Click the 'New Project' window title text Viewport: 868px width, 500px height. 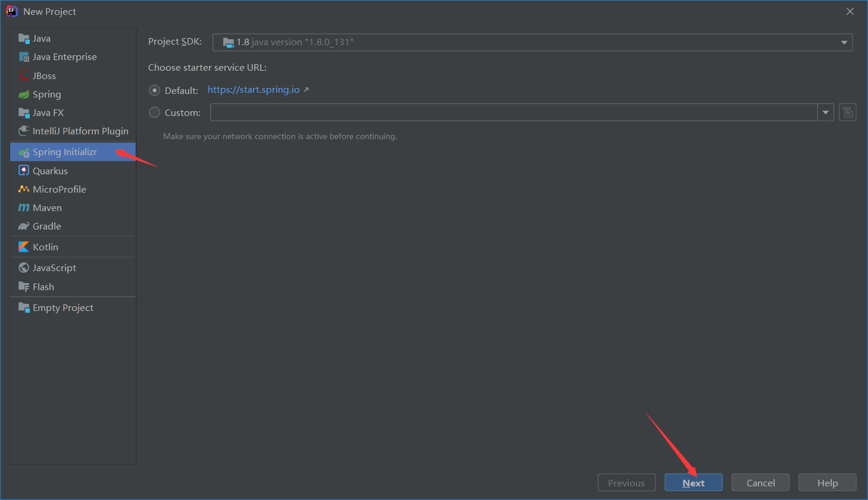click(49, 12)
